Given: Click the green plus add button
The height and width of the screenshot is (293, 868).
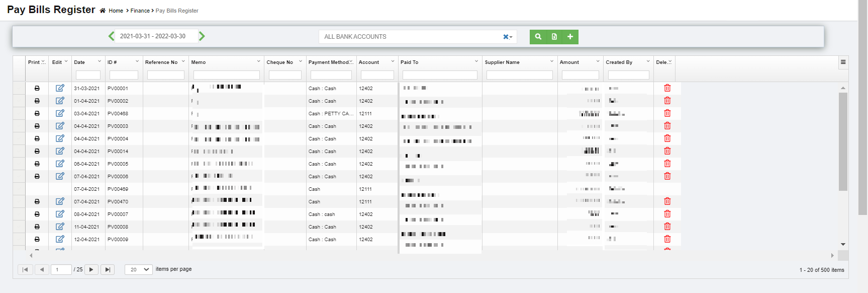Looking at the screenshot, I should click(x=570, y=37).
